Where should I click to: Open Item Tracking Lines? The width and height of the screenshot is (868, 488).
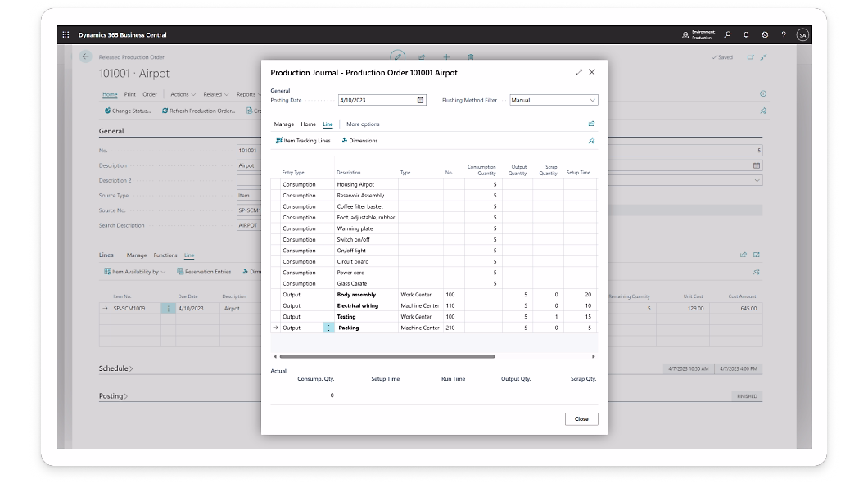[x=303, y=141]
